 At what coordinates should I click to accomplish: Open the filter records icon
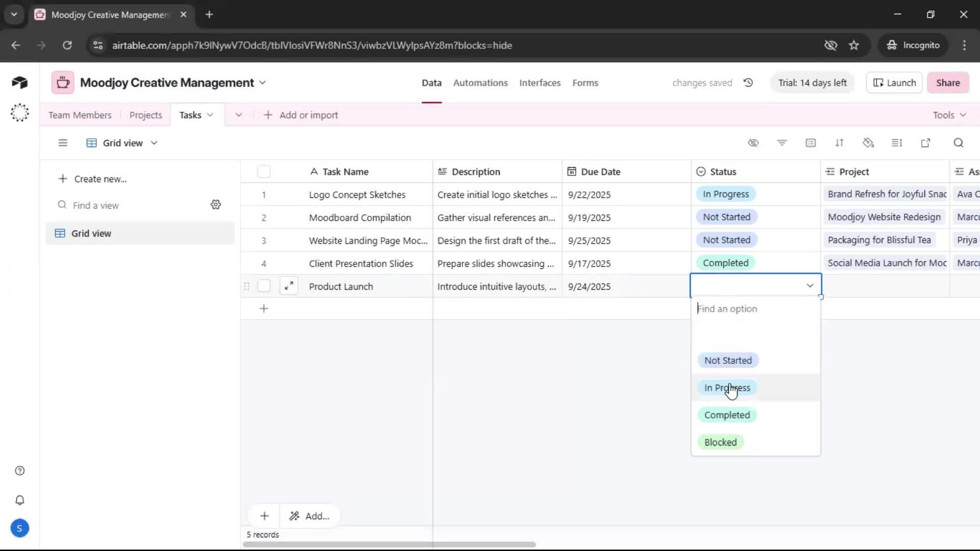coord(782,143)
